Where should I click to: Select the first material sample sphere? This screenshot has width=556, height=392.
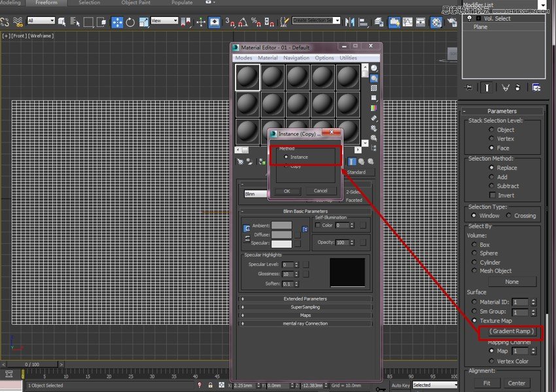pyautogui.click(x=247, y=76)
